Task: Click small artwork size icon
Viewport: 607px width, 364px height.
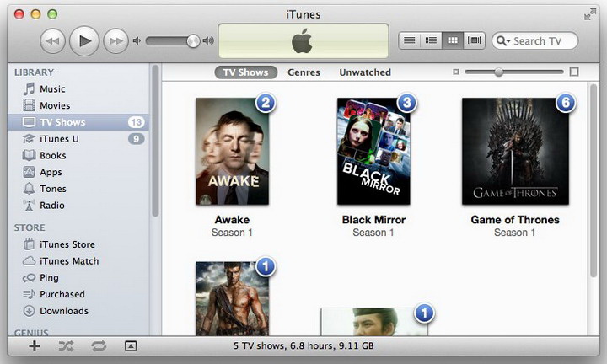Action: pos(456,72)
